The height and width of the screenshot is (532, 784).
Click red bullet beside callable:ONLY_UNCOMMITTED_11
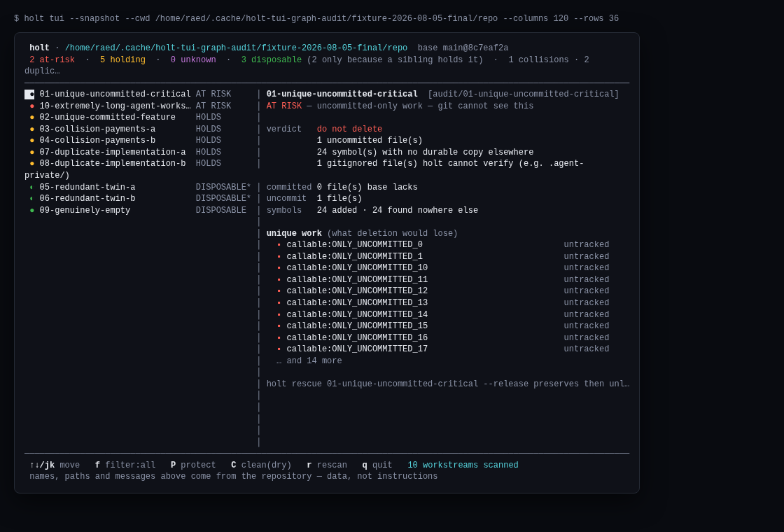pyautogui.click(x=279, y=279)
